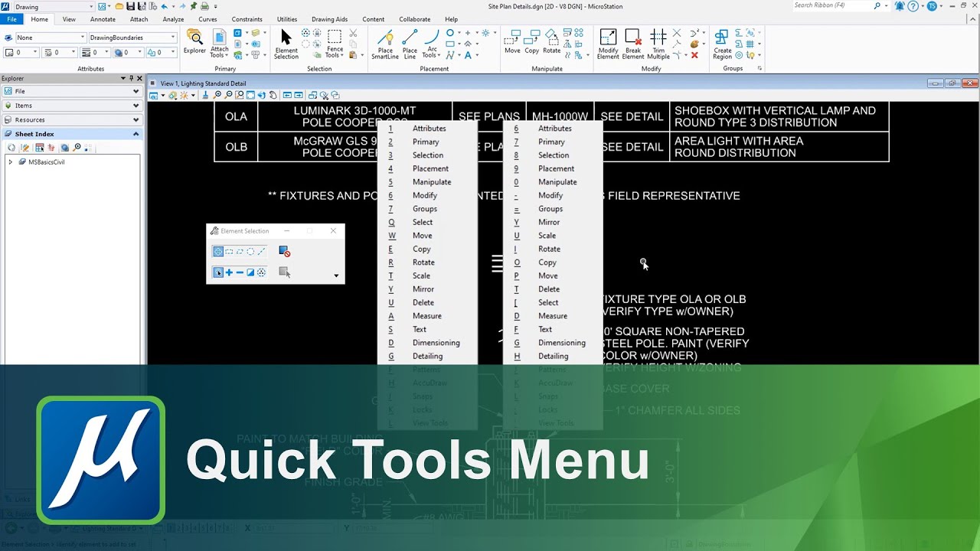Image resolution: width=980 pixels, height=551 pixels.
Task: Toggle Circle selection method in Element Selection
Action: pos(250,251)
